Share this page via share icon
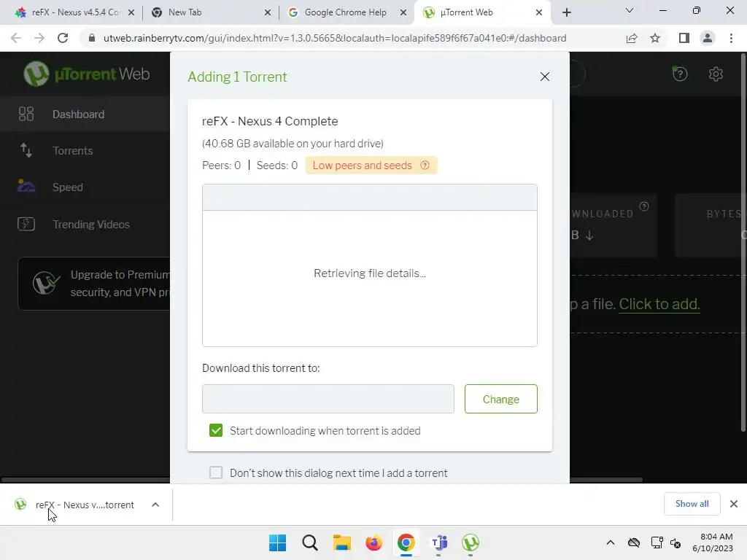The height and width of the screenshot is (560, 747). point(632,38)
